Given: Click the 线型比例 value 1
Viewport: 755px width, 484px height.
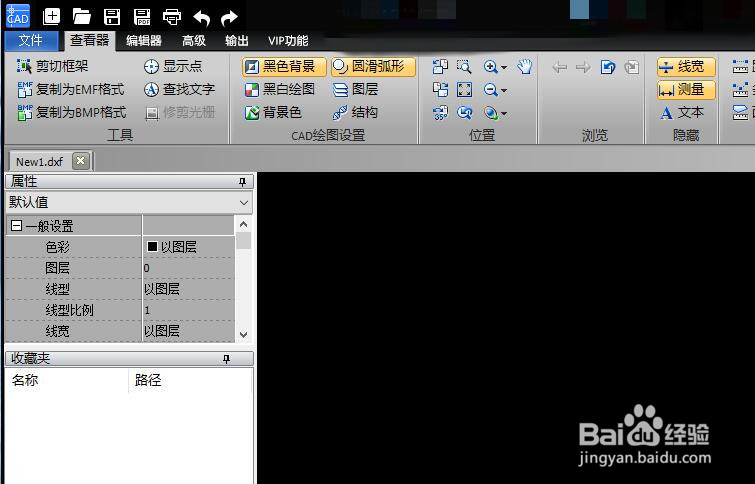Looking at the screenshot, I should point(189,310).
